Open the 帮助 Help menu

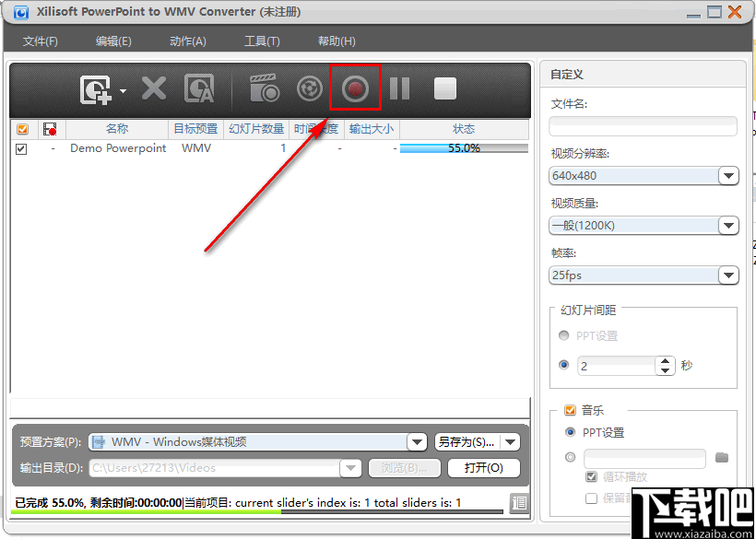coord(336,41)
